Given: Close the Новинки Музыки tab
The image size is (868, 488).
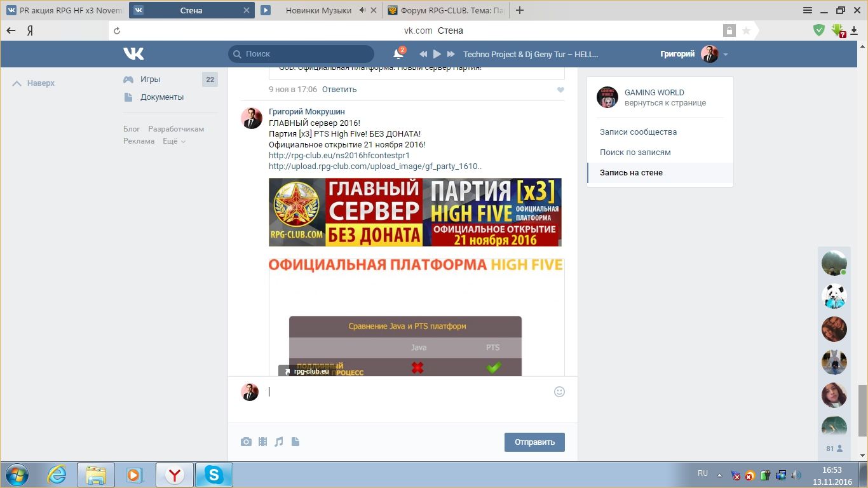Looking at the screenshot, I should pos(374,10).
